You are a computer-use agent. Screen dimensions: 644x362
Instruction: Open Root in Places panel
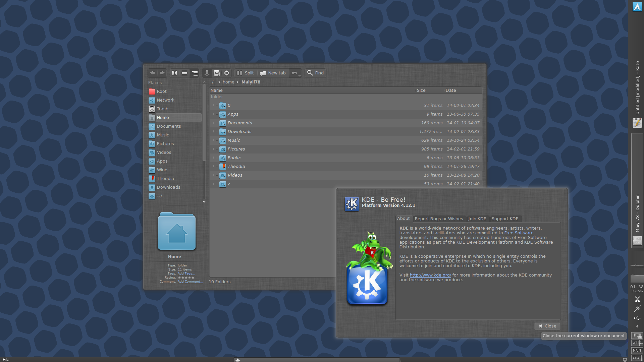pyautogui.click(x=175, y=91)
